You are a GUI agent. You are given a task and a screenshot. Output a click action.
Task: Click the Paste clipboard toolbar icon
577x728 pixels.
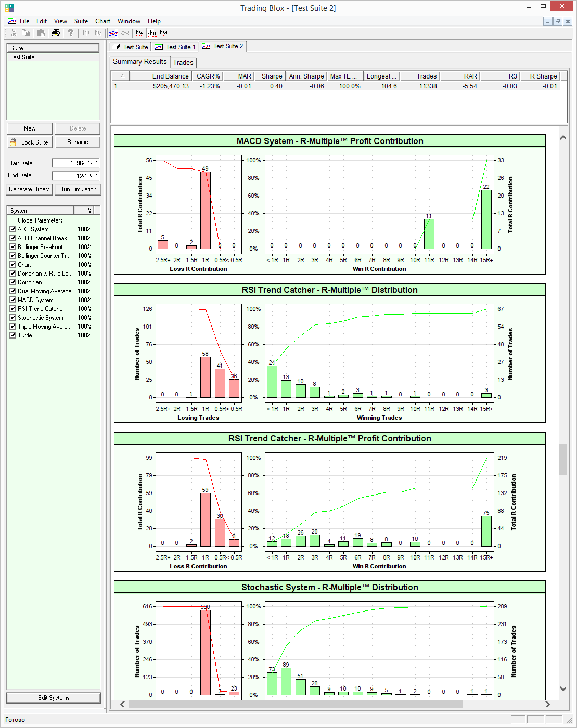(x=41, y=33)
